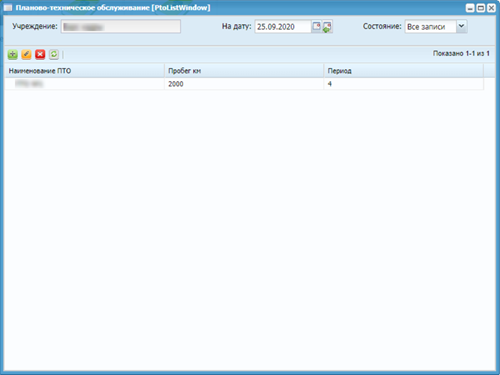Select the Все записи combo box
Viewport: 500px width, 375px height.
pos(431,27)
